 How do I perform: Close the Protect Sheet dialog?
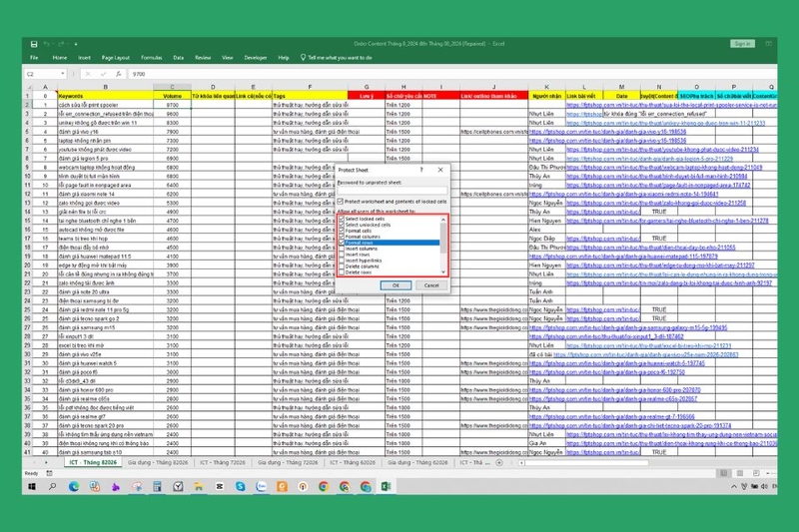440,170
